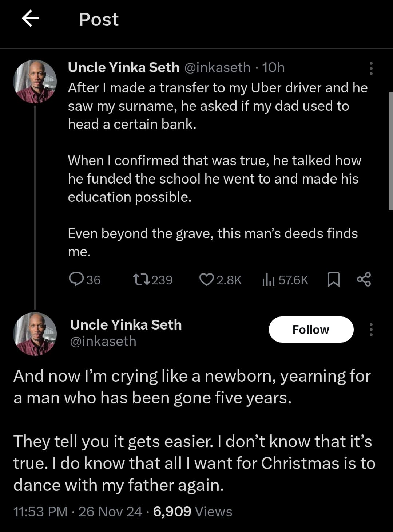This screenshot has width=393, height=532.
Task: Click the 10h timestamp
Action: pos(273,67)
